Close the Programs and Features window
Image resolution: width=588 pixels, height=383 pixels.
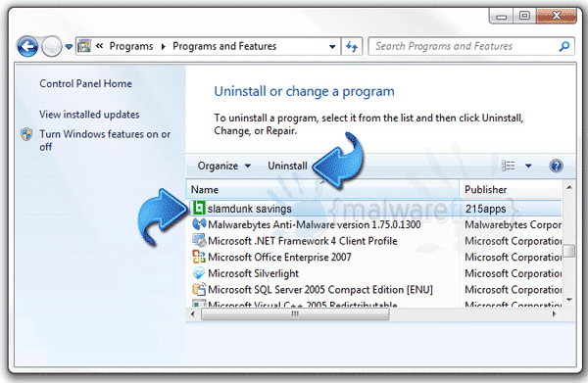557,16
